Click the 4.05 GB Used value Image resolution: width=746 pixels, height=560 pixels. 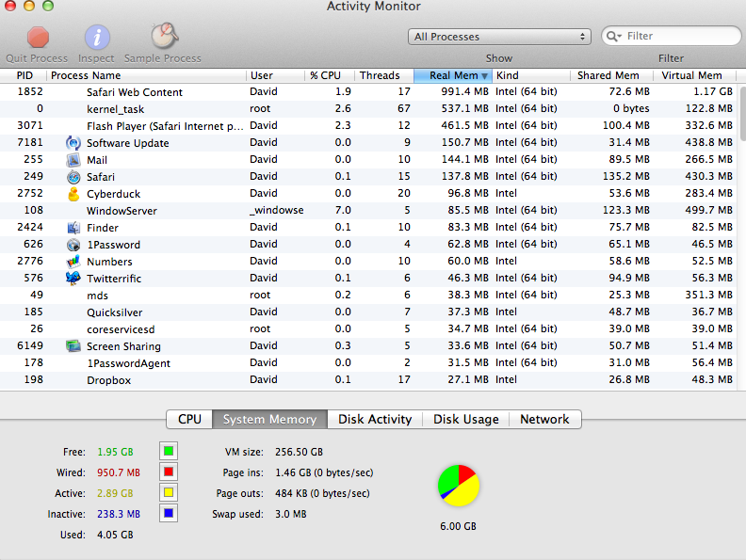(115, 535)
